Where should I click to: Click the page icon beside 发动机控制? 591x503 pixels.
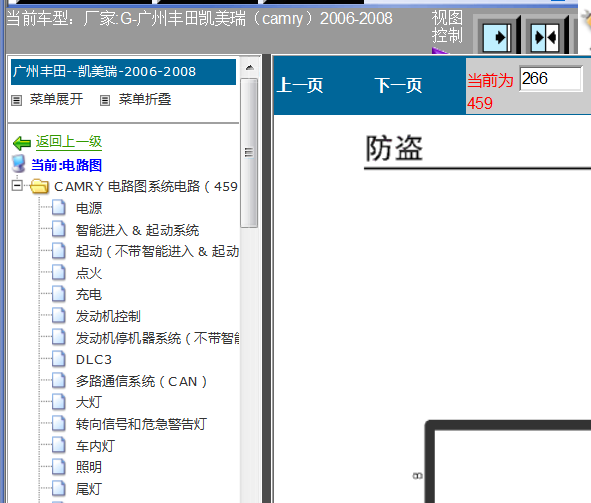(58, 315)
